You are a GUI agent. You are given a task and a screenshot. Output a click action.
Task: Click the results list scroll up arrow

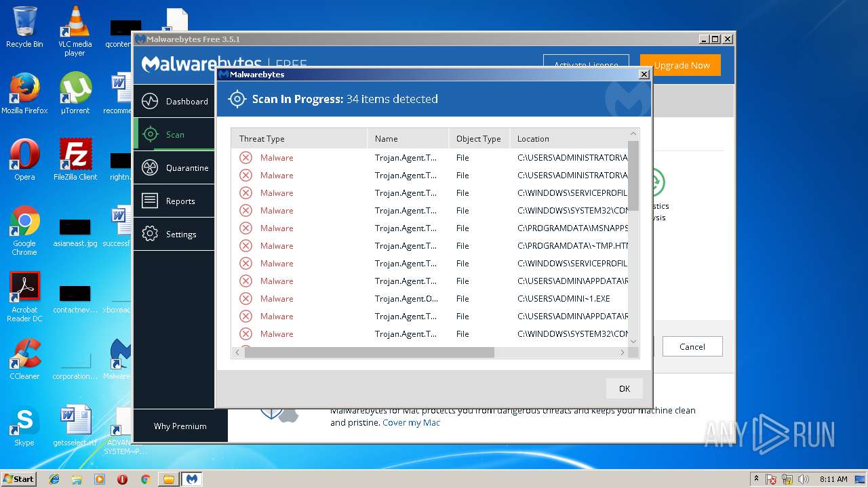(633, 134)
